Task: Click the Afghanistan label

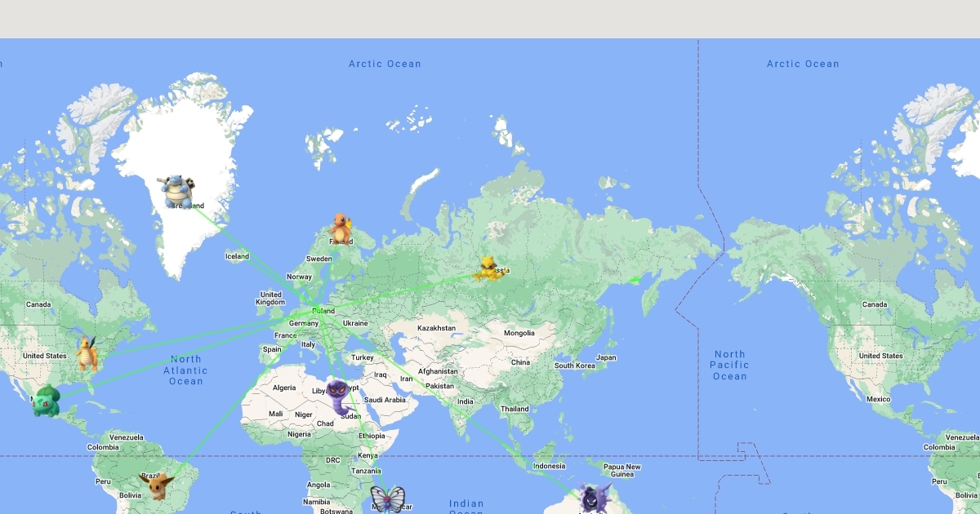Action: [438, 371]
